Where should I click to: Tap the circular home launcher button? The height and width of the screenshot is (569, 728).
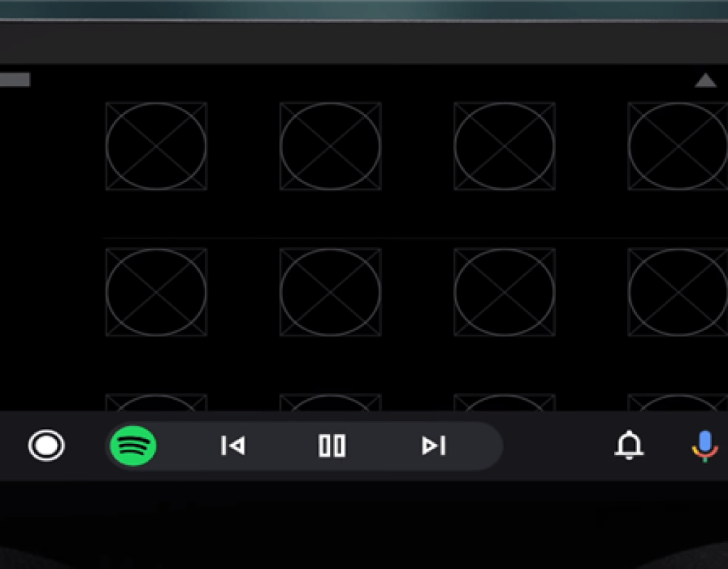(x=46, y=445)
